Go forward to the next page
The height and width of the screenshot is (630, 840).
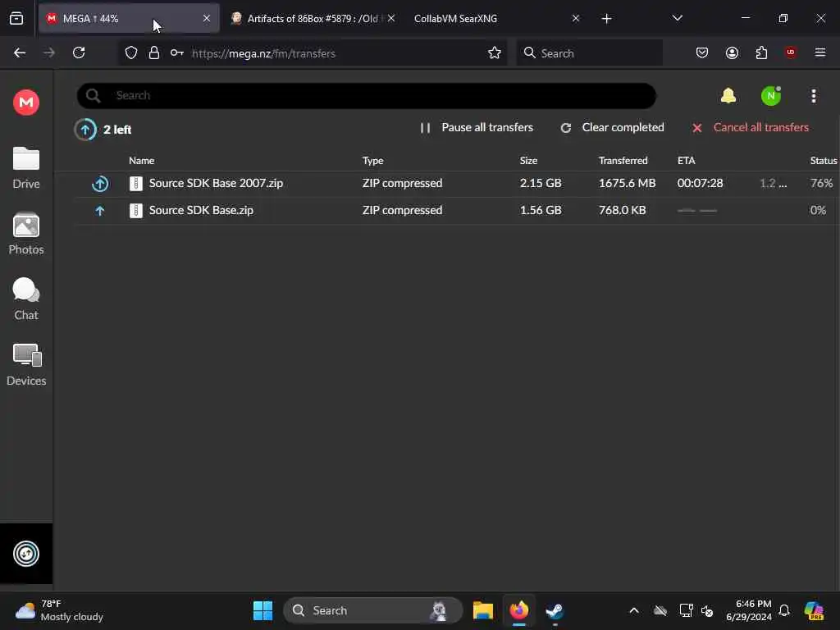[49, 52]
